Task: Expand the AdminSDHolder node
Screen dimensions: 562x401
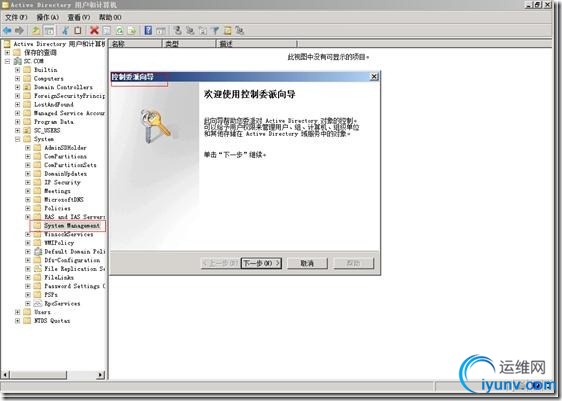Action: [28, 148]
